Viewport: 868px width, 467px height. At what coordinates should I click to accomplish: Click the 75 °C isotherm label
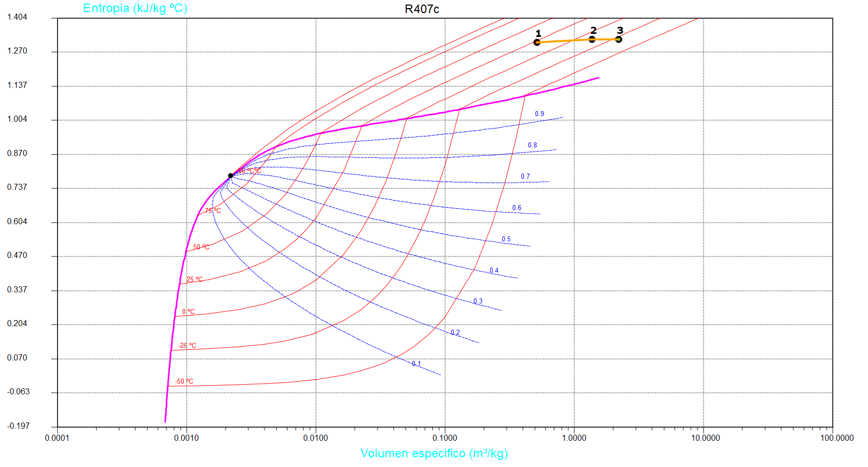click(x=212, y=211)
